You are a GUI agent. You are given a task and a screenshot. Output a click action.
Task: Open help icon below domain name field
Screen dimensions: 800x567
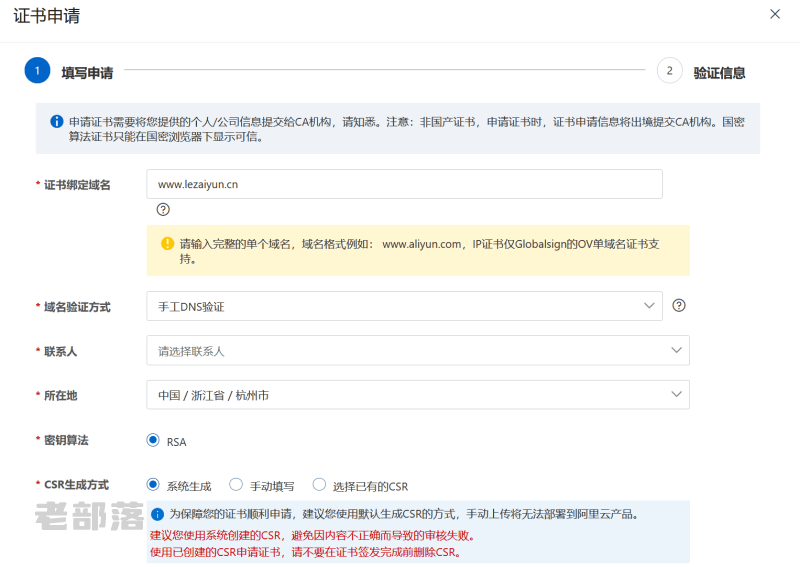[x=163, y=209]
